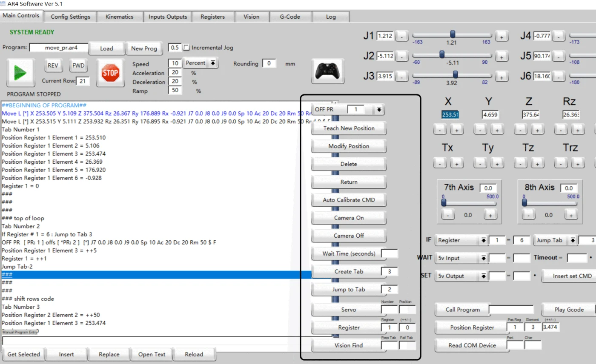Click the Load program button
This screenshot has width=596, height=364.
tap(106, 48)
